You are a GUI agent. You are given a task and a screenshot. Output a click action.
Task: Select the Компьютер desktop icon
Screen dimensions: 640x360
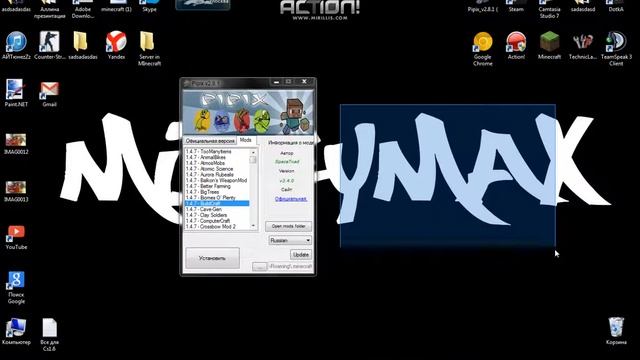click(x=16, y=331)
